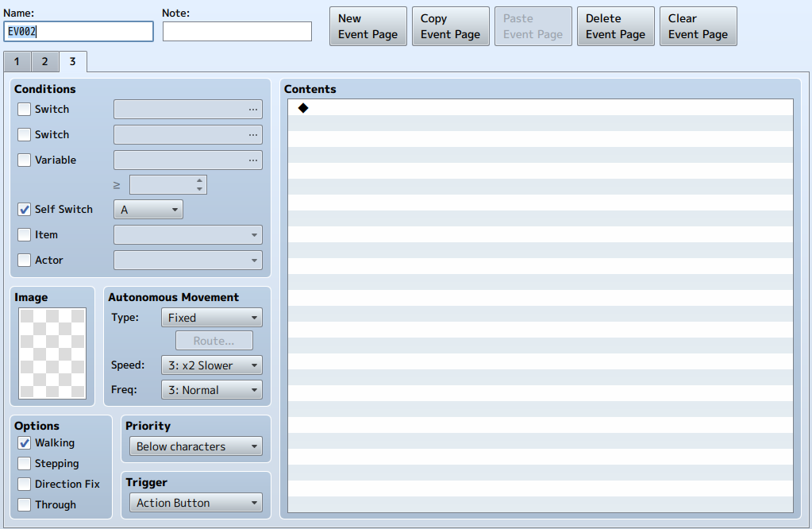The image size is (812, 529).
Task: Click the New Event Page button
Action: point(368,26)
